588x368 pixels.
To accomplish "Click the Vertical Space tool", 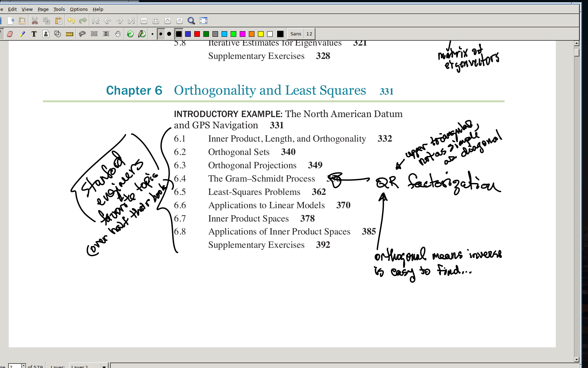I will [x=106, y=34].
